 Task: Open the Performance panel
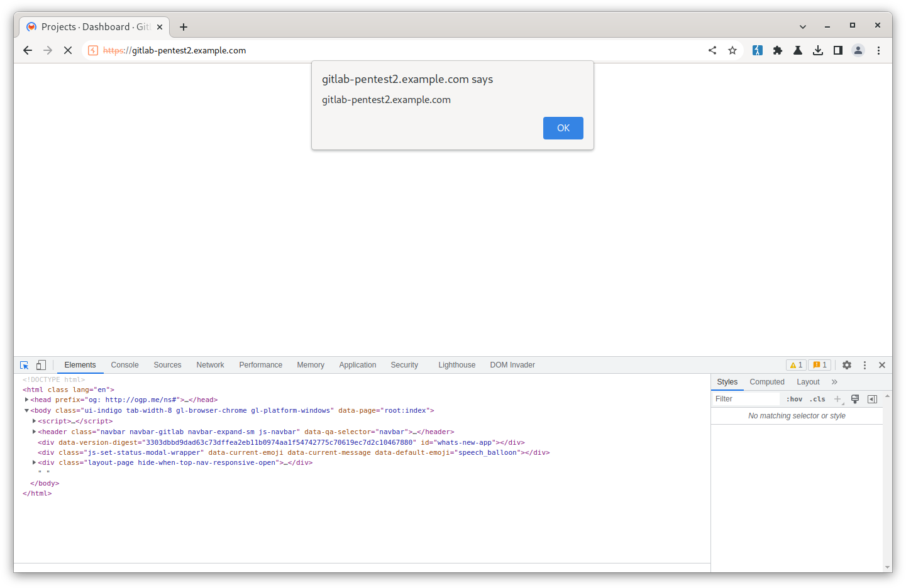pos(260,365)
